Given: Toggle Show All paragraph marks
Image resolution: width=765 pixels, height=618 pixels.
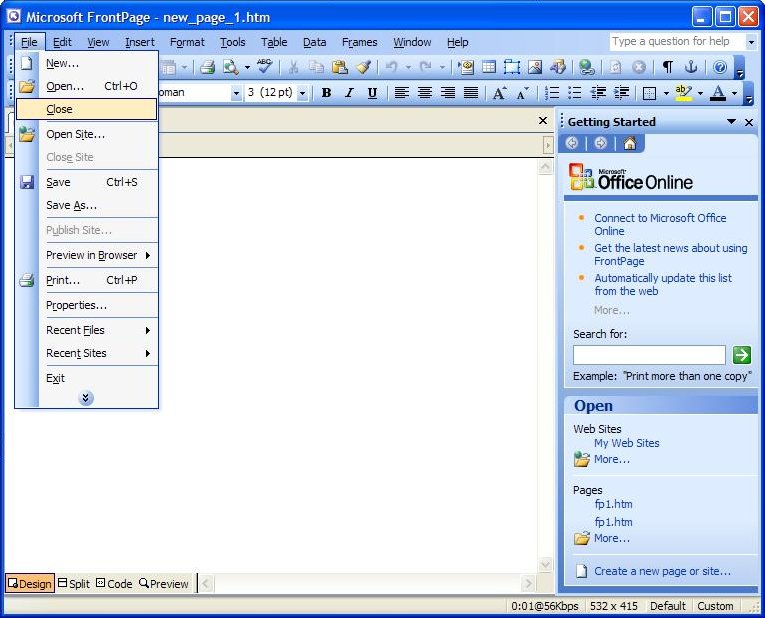Looking at the screenshot, I should pyautogui.click(x=667, y=67).
